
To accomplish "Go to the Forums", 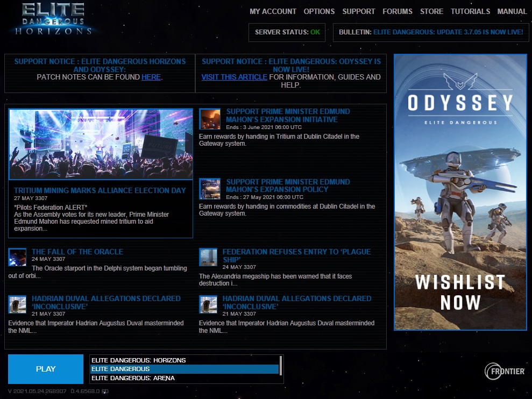I will [x=398, y=11].
